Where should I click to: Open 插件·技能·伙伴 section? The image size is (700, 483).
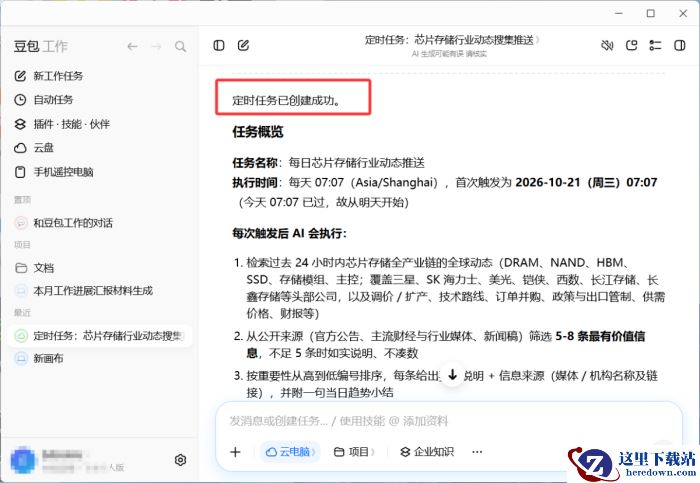tap(62, 124)
